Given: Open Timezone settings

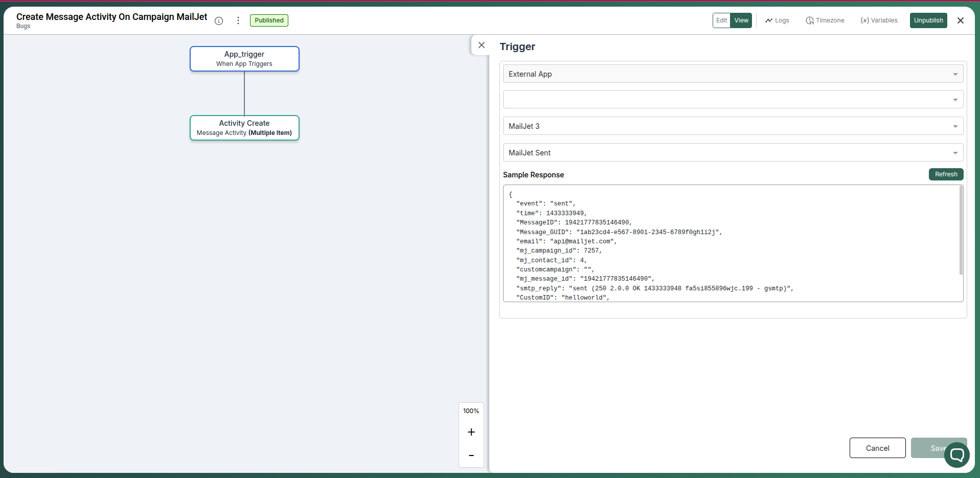Looking at the screenshot, I should tap(825, 20).
